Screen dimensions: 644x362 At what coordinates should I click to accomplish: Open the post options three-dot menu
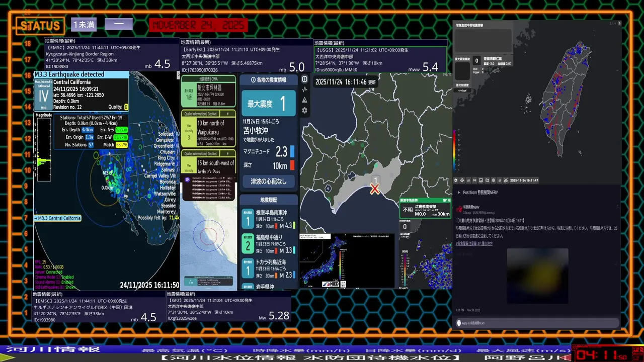tap(618, 207)
